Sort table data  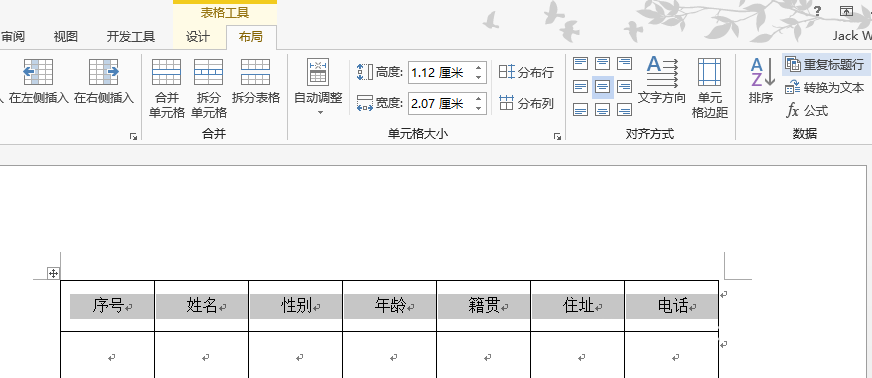[761, 81]
